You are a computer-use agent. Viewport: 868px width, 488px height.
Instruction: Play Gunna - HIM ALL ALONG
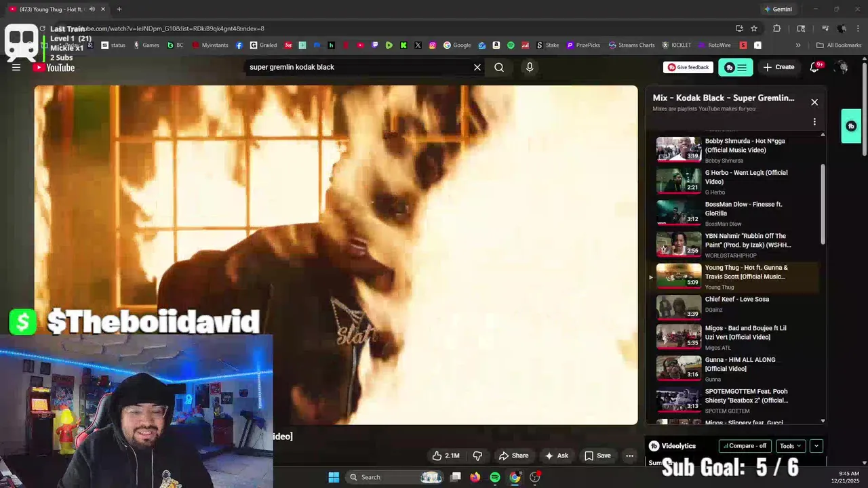pos(736,369)
